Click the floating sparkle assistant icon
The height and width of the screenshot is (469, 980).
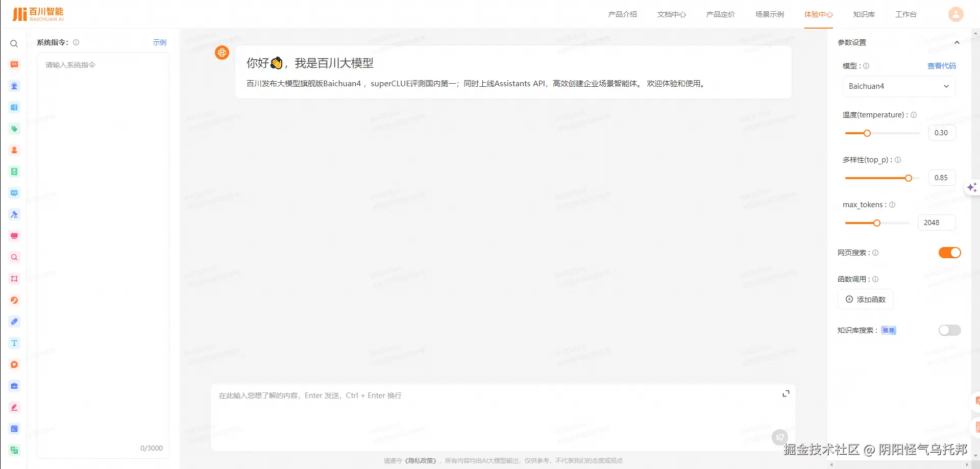972,187
